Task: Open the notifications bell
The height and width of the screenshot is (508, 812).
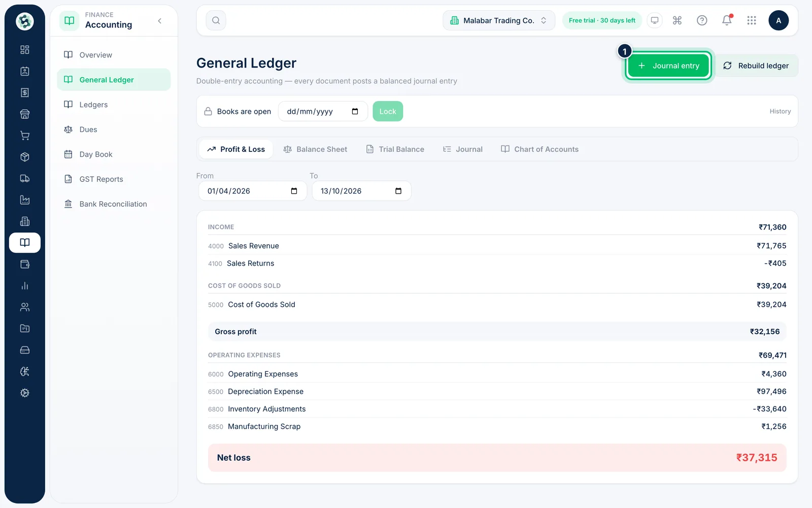Action: click(727, 20)
